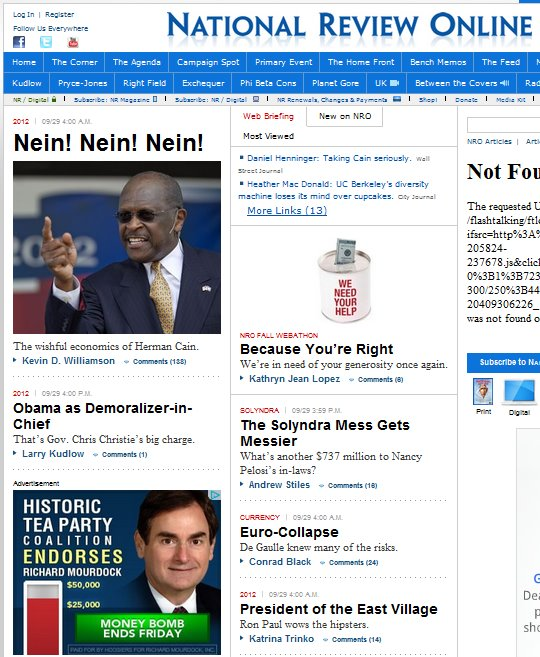Screen dimensions: 540x657
Task: Open National Review's Facebook page icon
Action: point(19,42)
